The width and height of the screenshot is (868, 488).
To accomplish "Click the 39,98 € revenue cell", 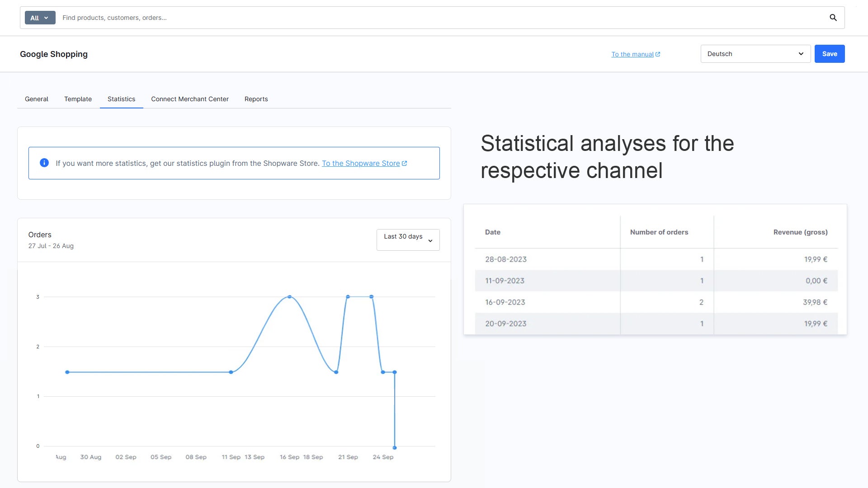I will 815,302.
